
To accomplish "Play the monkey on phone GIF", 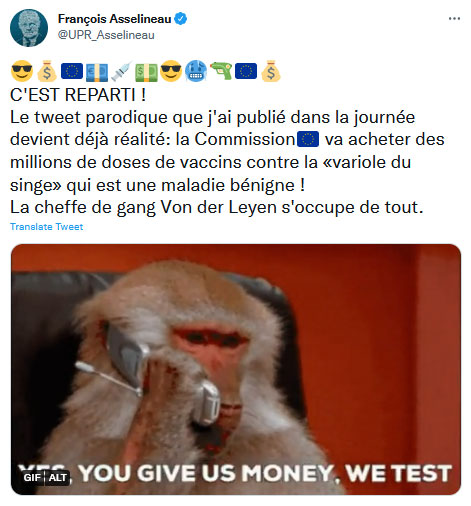I will (236, 369).
